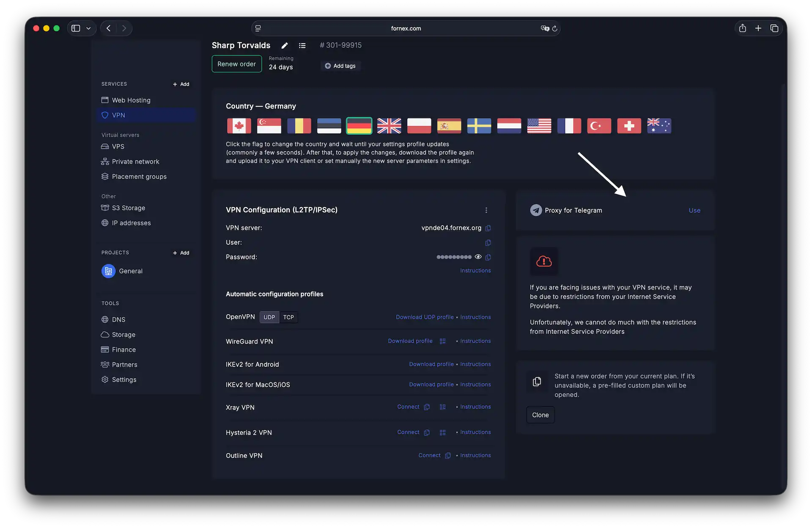Viewport: 812px width, 528px height.
Task: Open VPN Configuration three-dot menu
Action: click(x=486, y=210)
